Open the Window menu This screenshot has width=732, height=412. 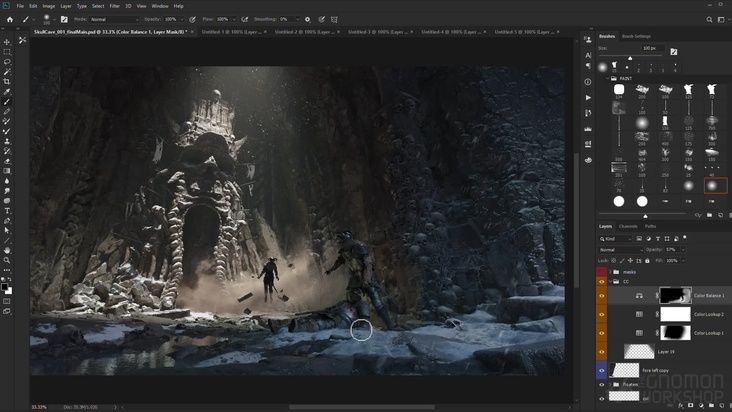(160, 6)
